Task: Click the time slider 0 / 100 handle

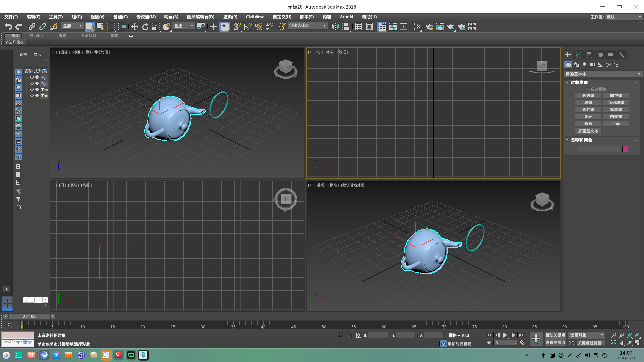Action: click(29, 316)
